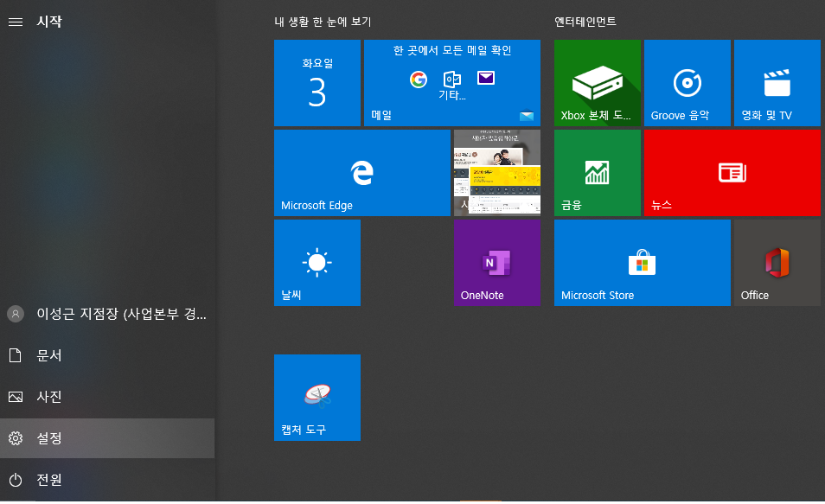
Task: Open the 캡처 도구 snipping tool tile
Action: point(317,398)
